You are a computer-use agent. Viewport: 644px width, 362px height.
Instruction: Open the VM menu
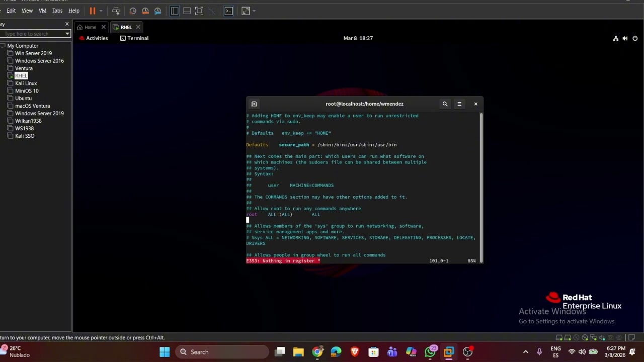pos(43,11)
